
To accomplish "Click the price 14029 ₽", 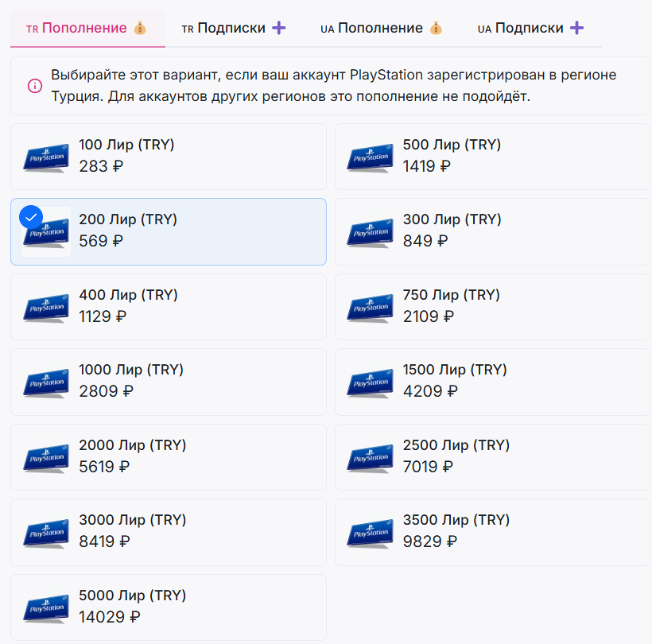I will (x=110, y=618).
